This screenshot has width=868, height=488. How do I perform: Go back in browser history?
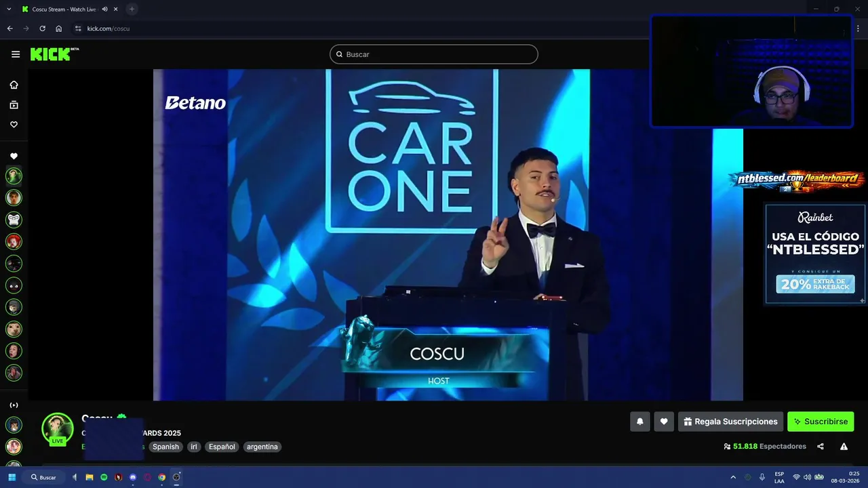click(9, 28)
